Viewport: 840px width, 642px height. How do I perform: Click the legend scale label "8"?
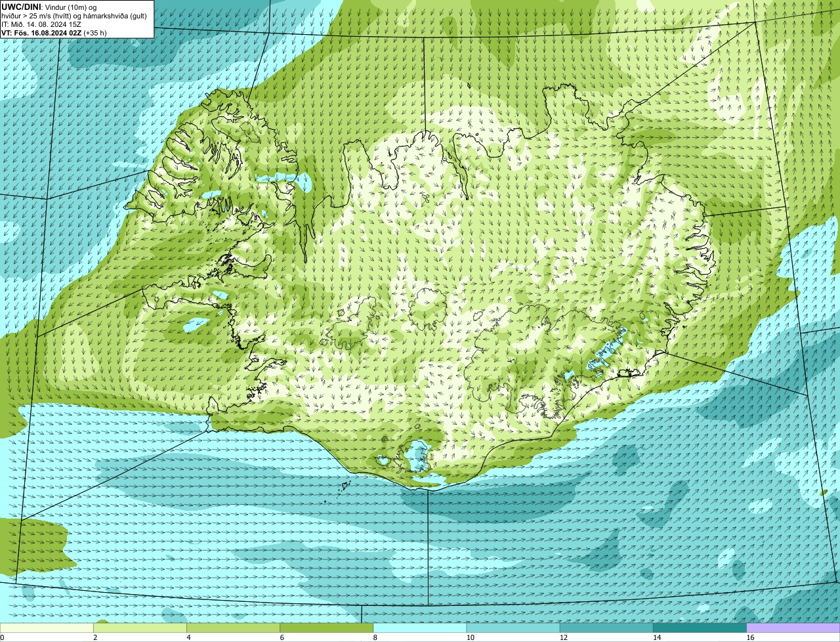[375, 637]
